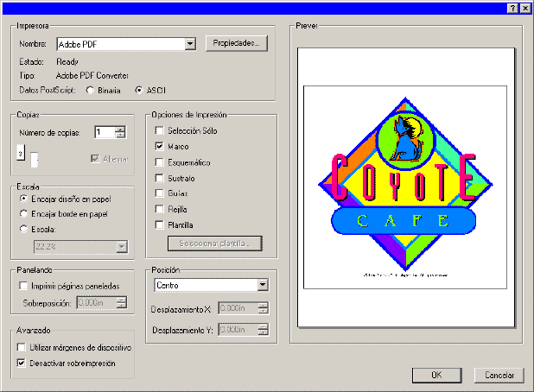Adjust the number of copies stepper

click(120, 132)
